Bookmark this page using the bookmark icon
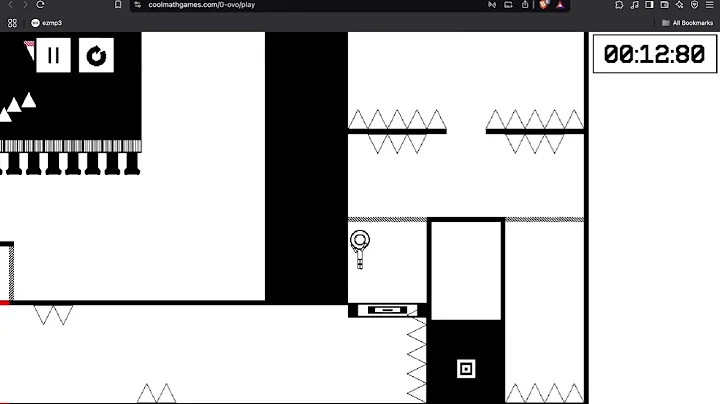720x404 pixels. pos(118,5)
